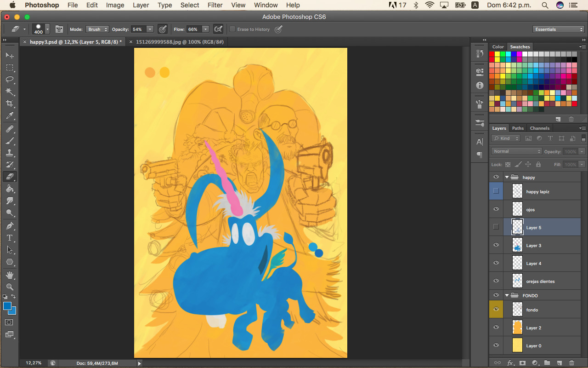Collapse the happy layer group
Image resolution: width=588 pixels, height=368 pixels.
tap(507, 177)
